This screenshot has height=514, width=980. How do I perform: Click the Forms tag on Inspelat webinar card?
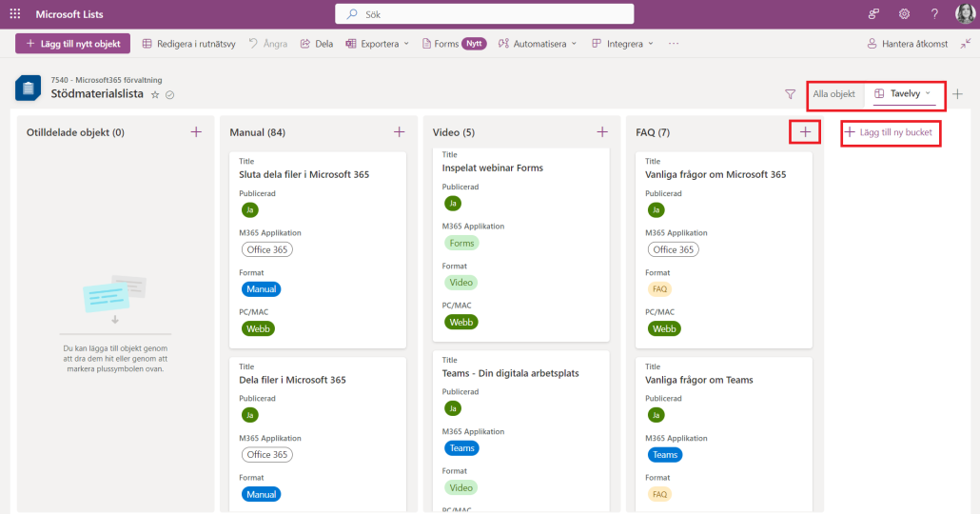(461, 244)
